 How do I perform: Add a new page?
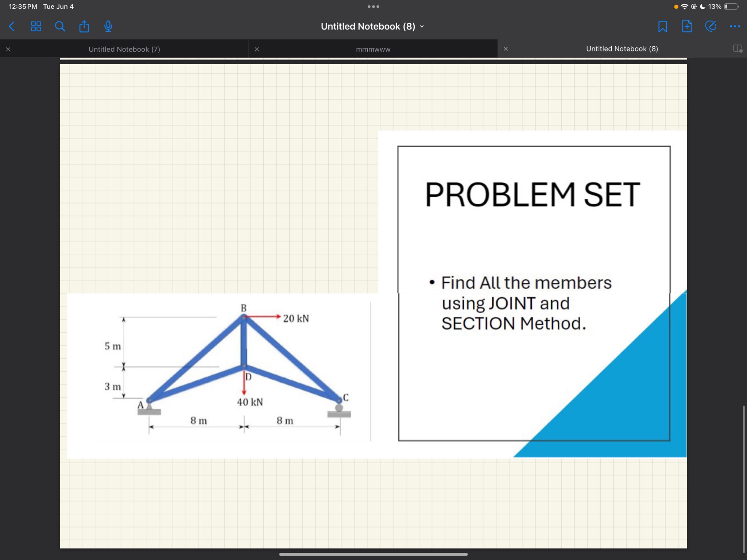coord(686,26)
